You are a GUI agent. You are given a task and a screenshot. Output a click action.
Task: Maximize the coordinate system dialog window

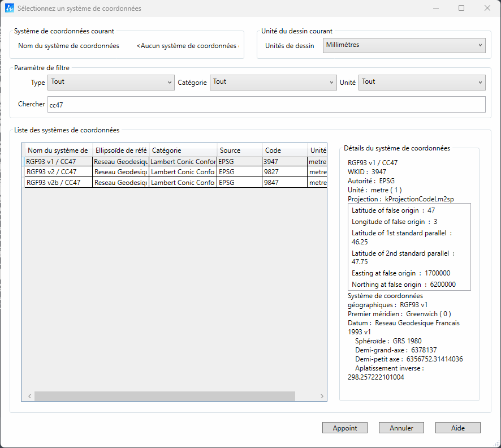461,8
